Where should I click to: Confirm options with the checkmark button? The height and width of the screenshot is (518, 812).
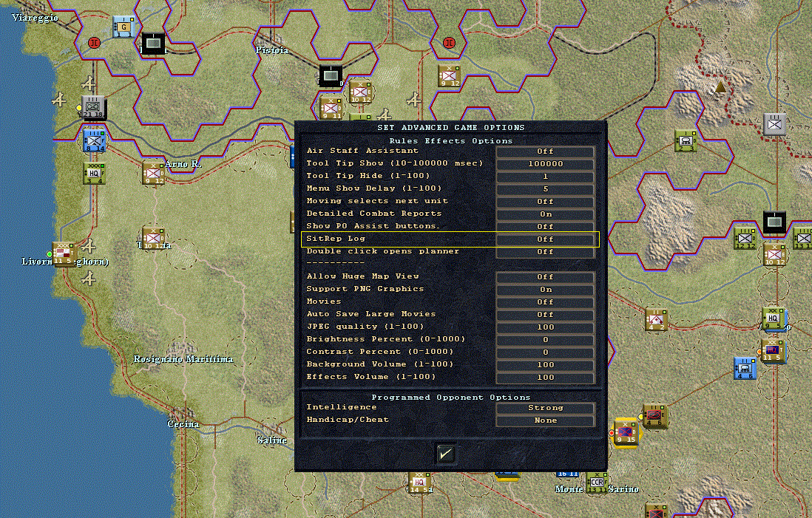[x=445, y=454]
